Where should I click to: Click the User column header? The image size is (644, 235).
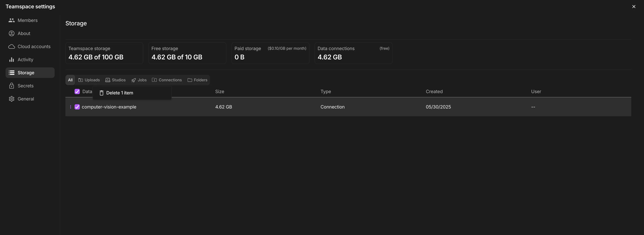pyautogui.click(x=536, y=92)
